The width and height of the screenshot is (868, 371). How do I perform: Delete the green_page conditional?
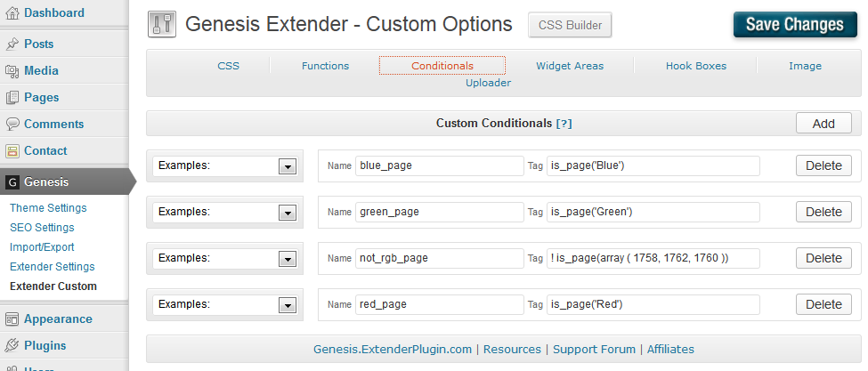[x=823, y=212]
